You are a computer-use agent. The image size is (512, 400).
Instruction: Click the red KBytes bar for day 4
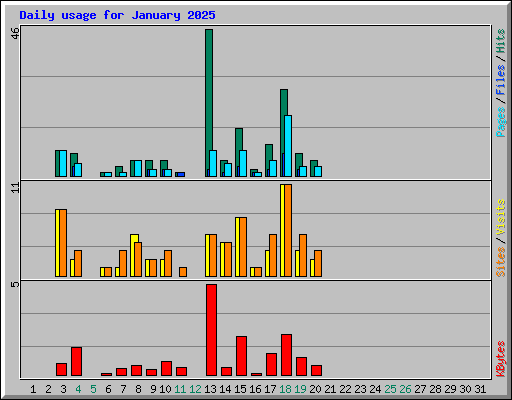pyautogui.click(x=76, y=362)
